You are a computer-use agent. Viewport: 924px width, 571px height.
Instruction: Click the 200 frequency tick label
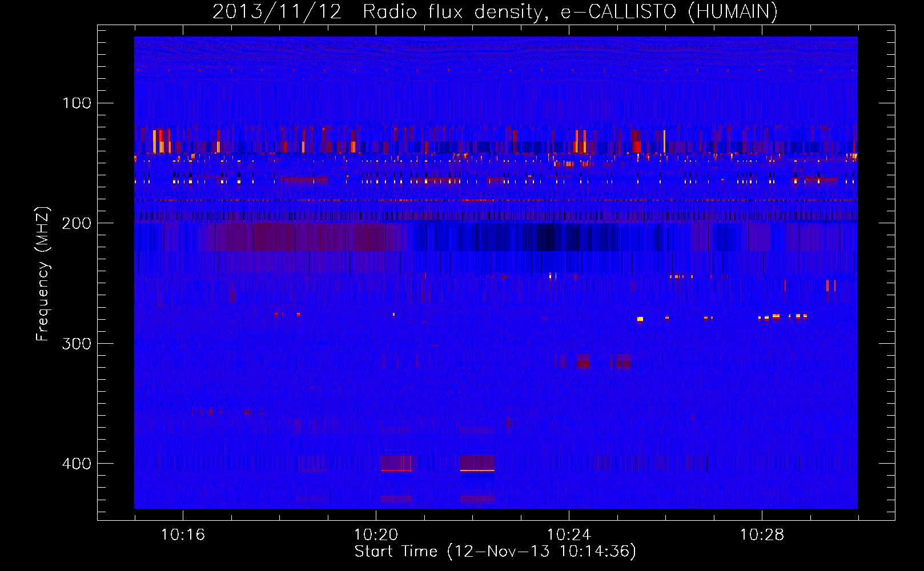point(77,223)
